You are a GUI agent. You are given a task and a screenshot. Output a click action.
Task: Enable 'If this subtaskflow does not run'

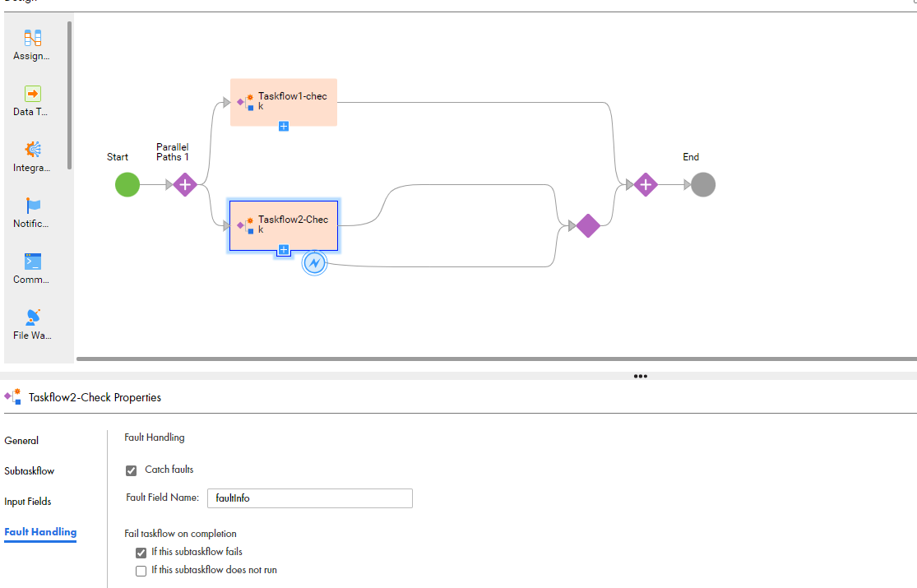(141, 571)
